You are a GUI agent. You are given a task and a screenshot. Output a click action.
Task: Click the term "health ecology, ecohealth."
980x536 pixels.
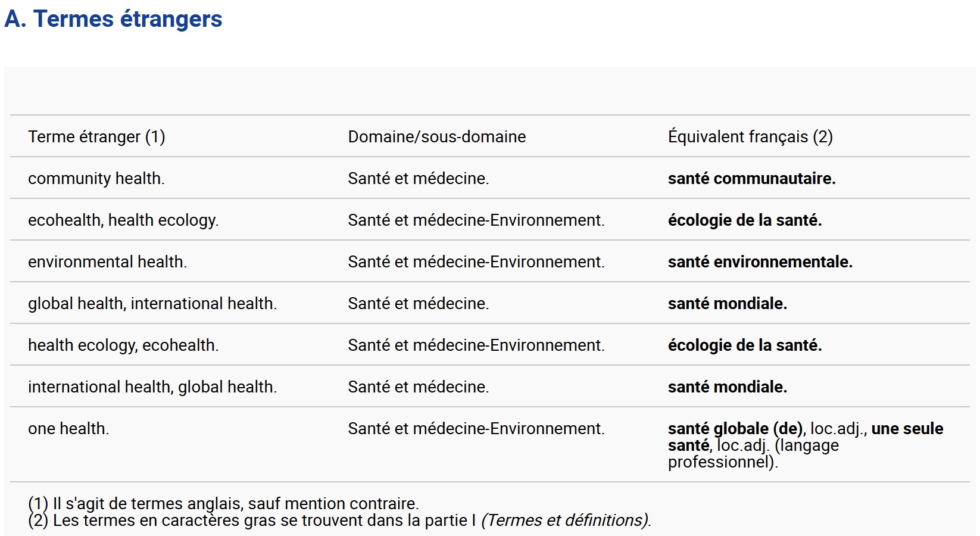[x=123, y=345]
